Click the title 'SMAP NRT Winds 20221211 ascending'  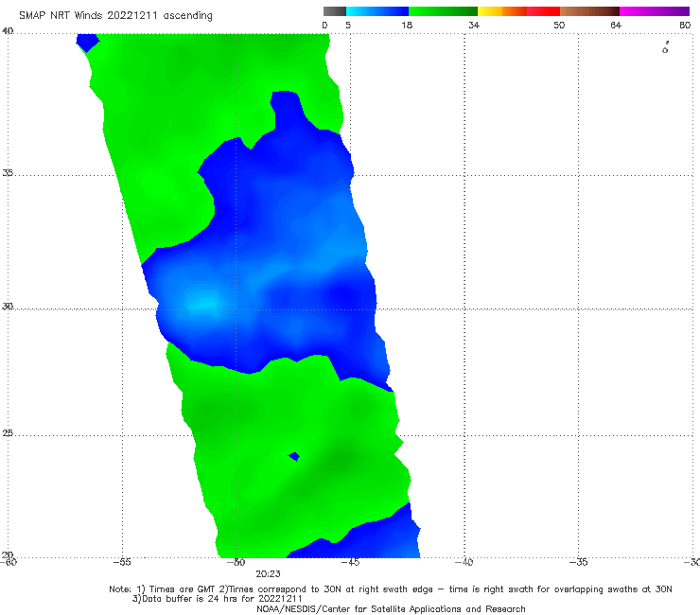(115, 15)
